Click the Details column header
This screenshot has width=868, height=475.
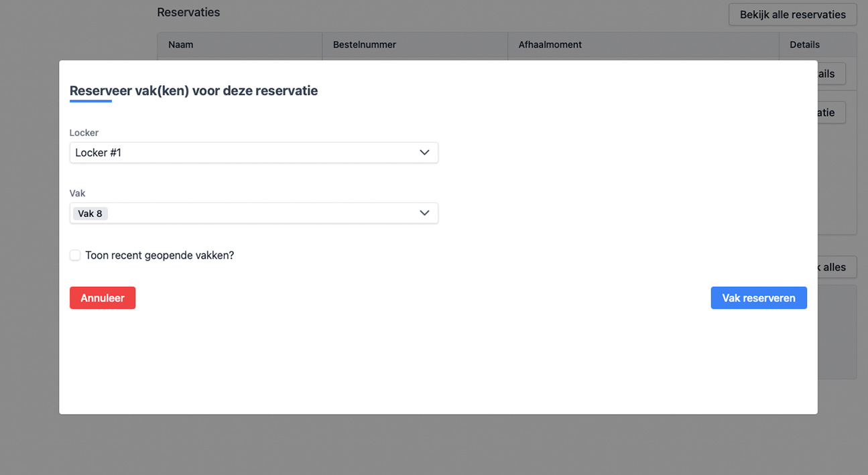(x=804, y=45)
